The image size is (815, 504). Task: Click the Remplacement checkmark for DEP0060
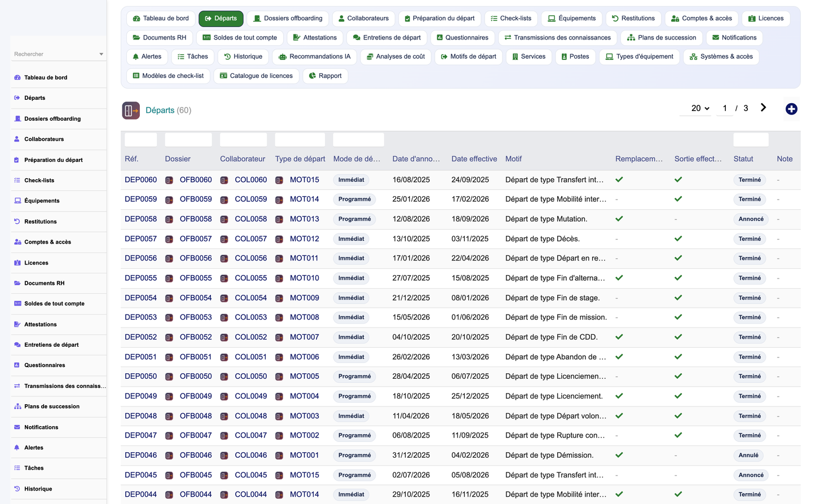click(619, 180)
